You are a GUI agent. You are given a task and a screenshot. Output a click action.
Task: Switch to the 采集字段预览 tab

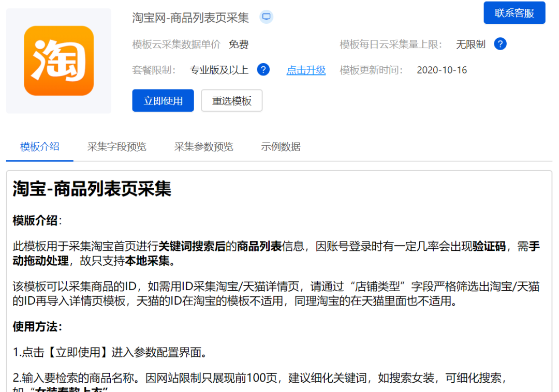[116, 147]
